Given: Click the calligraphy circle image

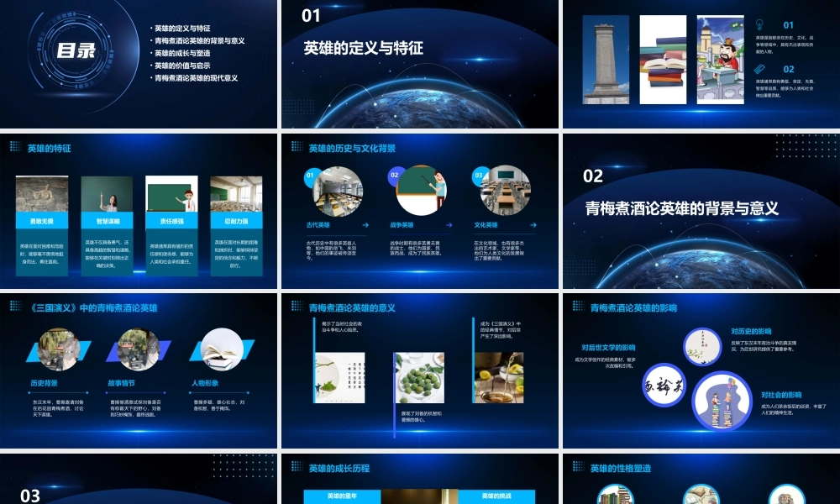Looking at the screenshot, I should tap(664, 385).
